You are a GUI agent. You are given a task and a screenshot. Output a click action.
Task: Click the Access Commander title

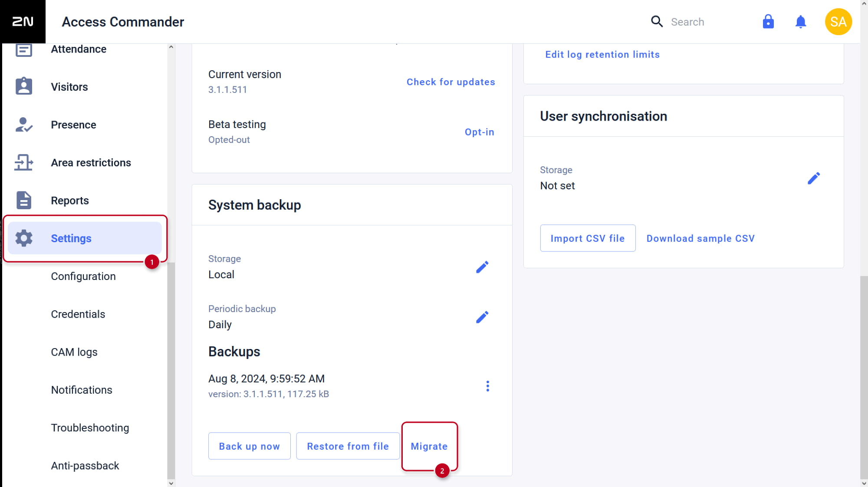(123, 21)
